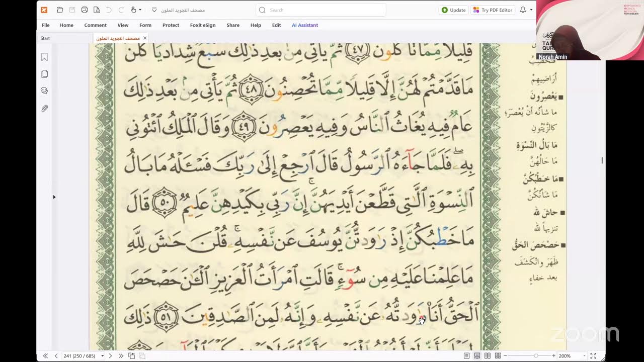Enter full screen mode

click(x=593, y=356)
